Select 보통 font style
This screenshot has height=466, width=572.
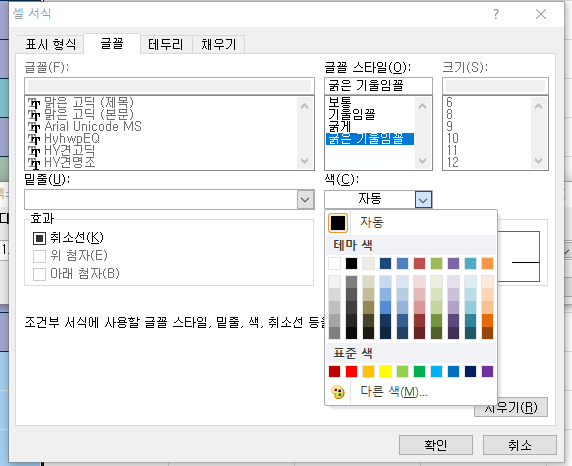click(340, 102)
